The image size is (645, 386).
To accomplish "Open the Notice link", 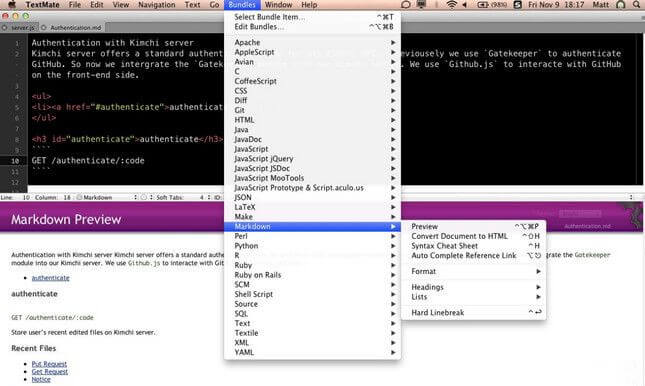I will point(41,379).
